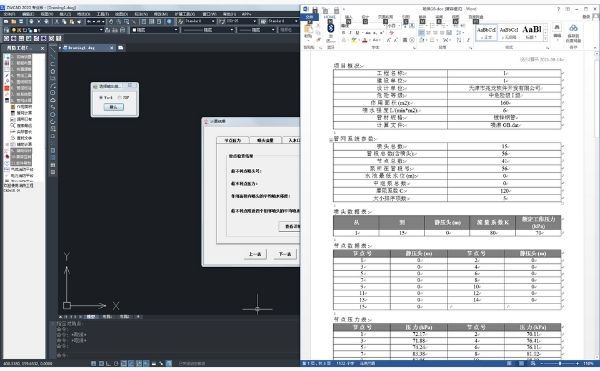Select the Word radio button in output dialog
Viewport: 600px width, 371px height.
(101, 98)
